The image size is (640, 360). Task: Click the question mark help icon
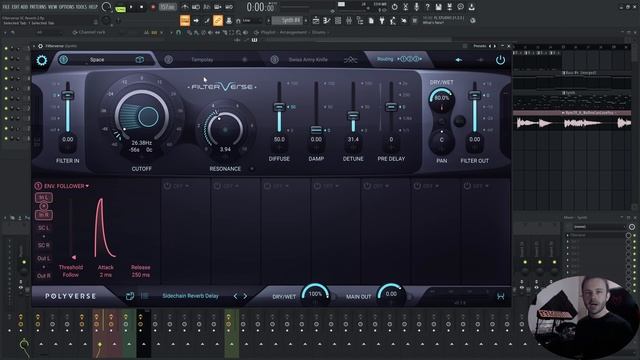pyautogui.click(x=427, y=7)
